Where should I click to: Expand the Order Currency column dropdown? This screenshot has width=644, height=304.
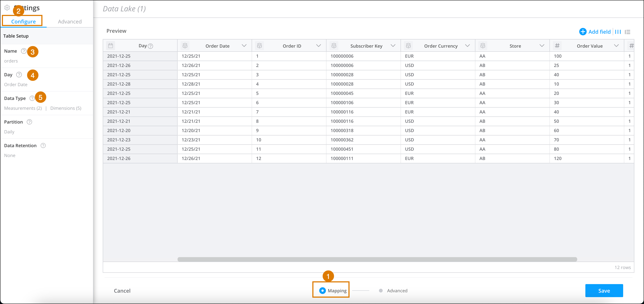click(468, 46)
